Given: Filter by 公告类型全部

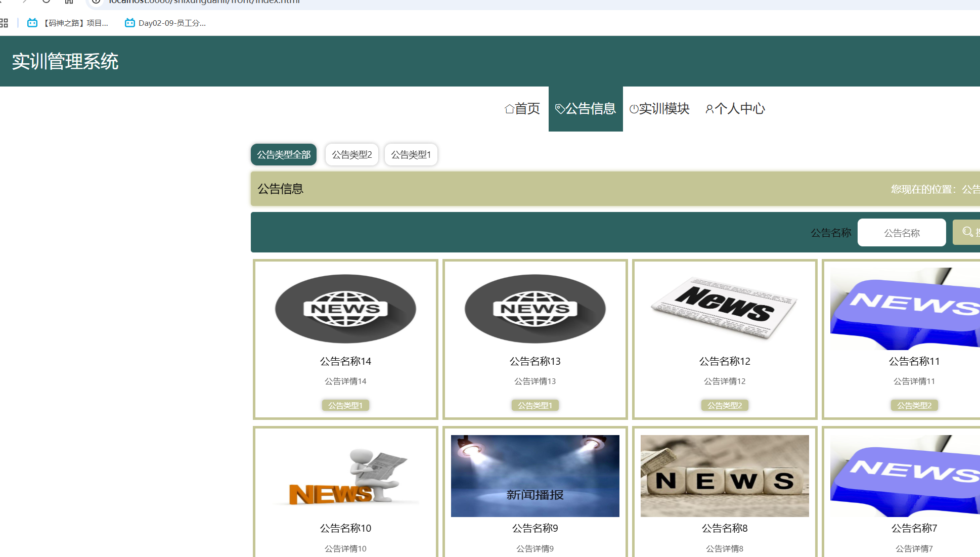Looking at the screenshot, I should (284, 154).
